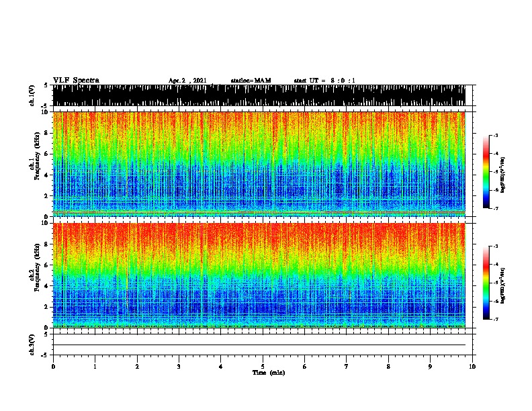
Task: Click the ch.2 colorbar log(PSD) label
Action: click(502, 286)
